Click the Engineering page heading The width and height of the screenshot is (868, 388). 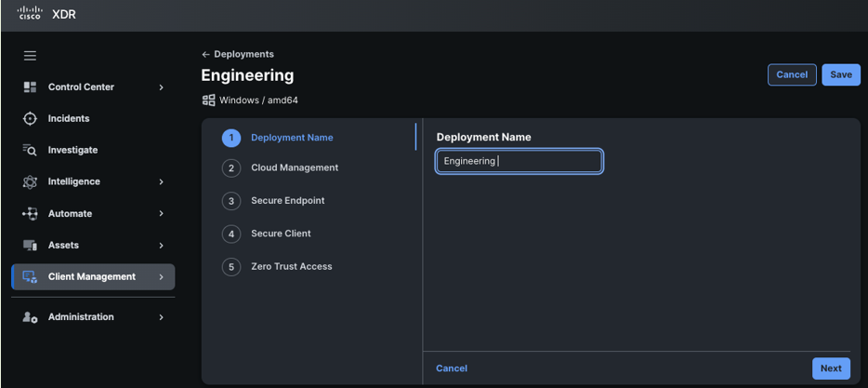pyautogui.click(x=247, y=75)
